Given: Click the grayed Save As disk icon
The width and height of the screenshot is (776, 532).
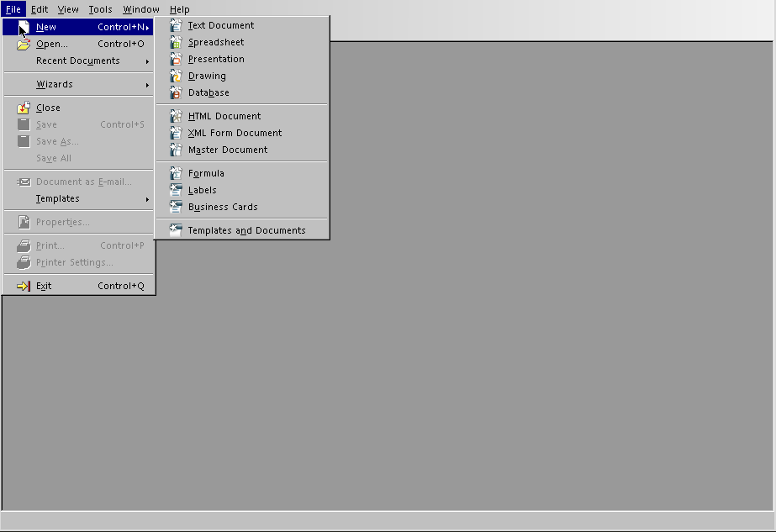Looking at the screenshot, I should (x=24, y=141).
